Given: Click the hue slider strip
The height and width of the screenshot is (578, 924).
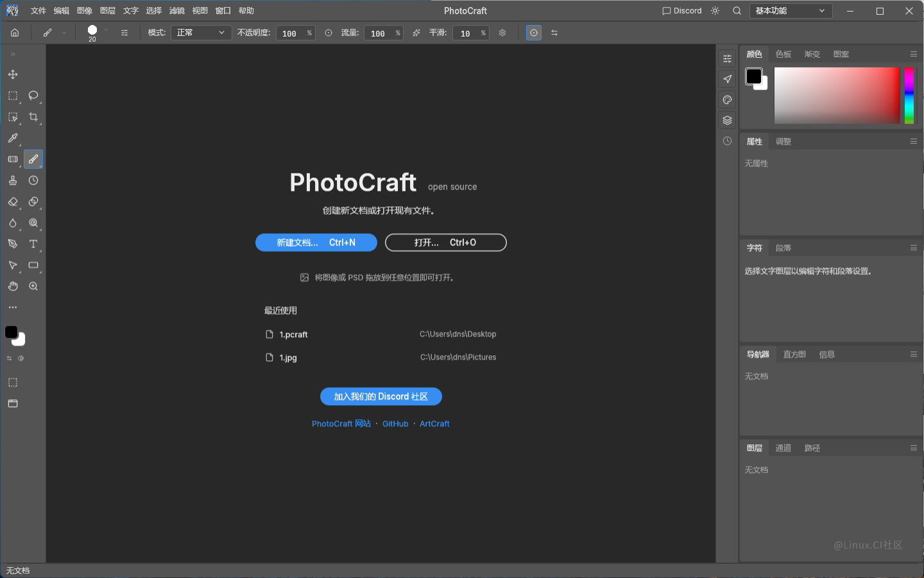Looking at the screenshot, I should [x=909, y=96].
